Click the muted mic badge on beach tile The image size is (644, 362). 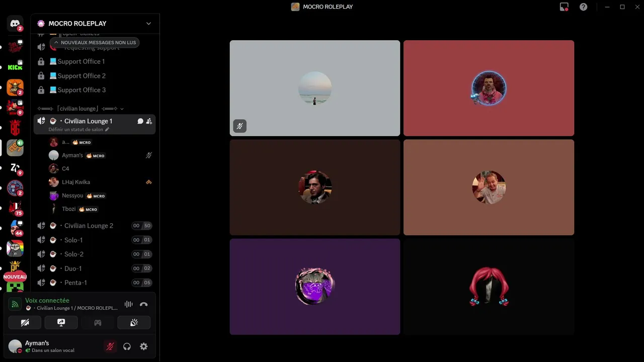point(239,126)
